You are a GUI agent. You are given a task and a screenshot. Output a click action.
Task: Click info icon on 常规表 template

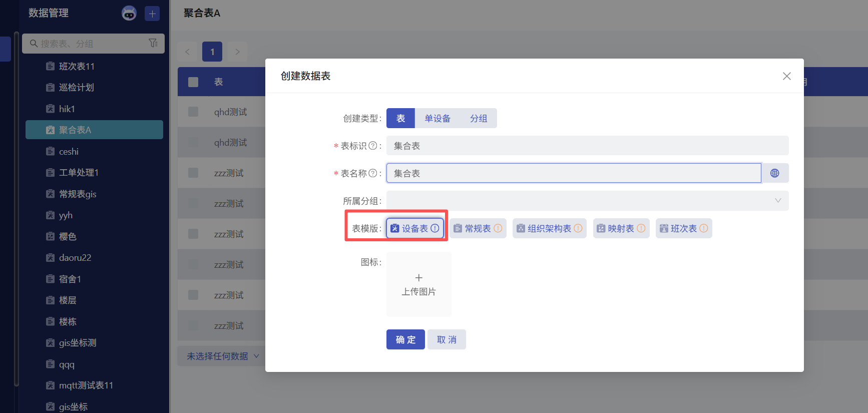pos(498,228)
